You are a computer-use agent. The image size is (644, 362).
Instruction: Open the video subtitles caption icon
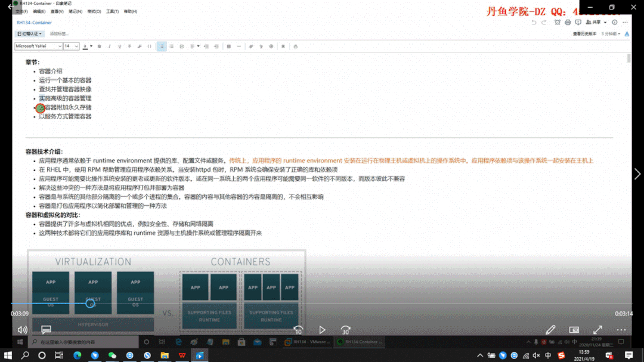tap(46, 330)
